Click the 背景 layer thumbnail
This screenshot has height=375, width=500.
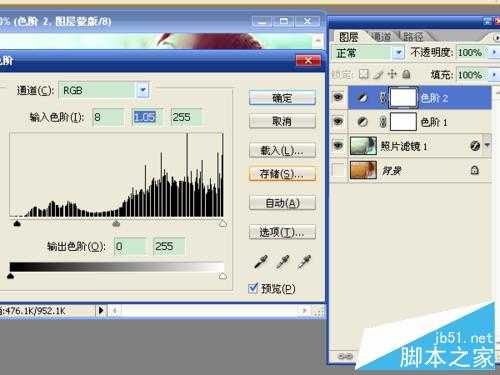click(x=363, y=170)
